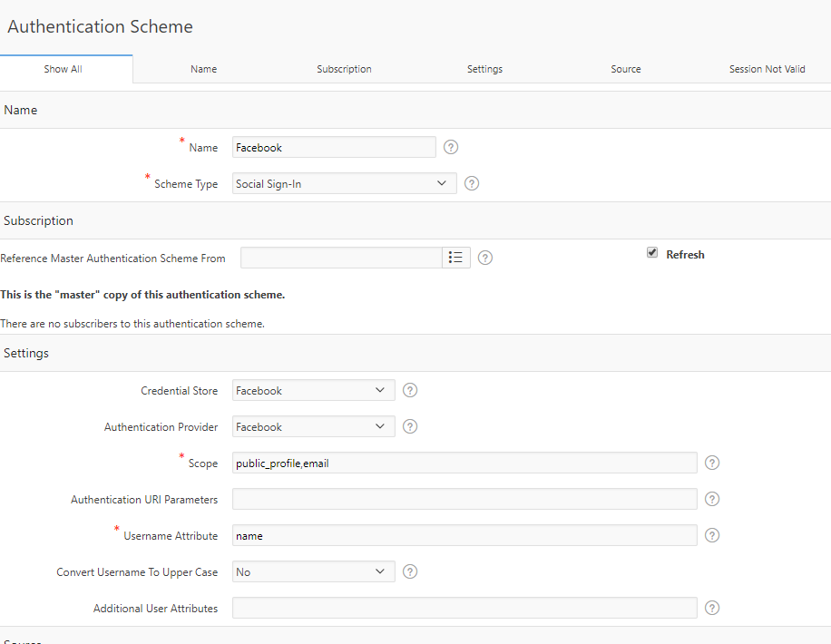Switch to the Settings tab

[484, 69]
